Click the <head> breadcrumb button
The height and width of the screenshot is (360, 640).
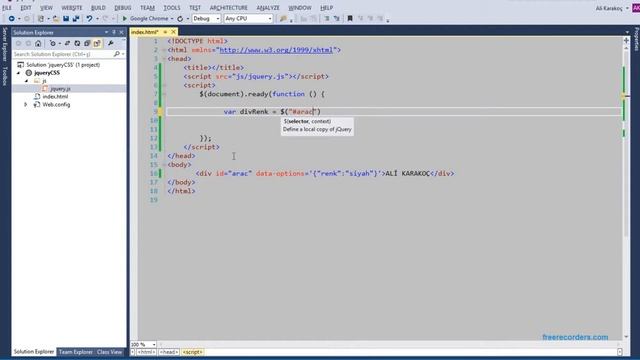coord(169,352)
